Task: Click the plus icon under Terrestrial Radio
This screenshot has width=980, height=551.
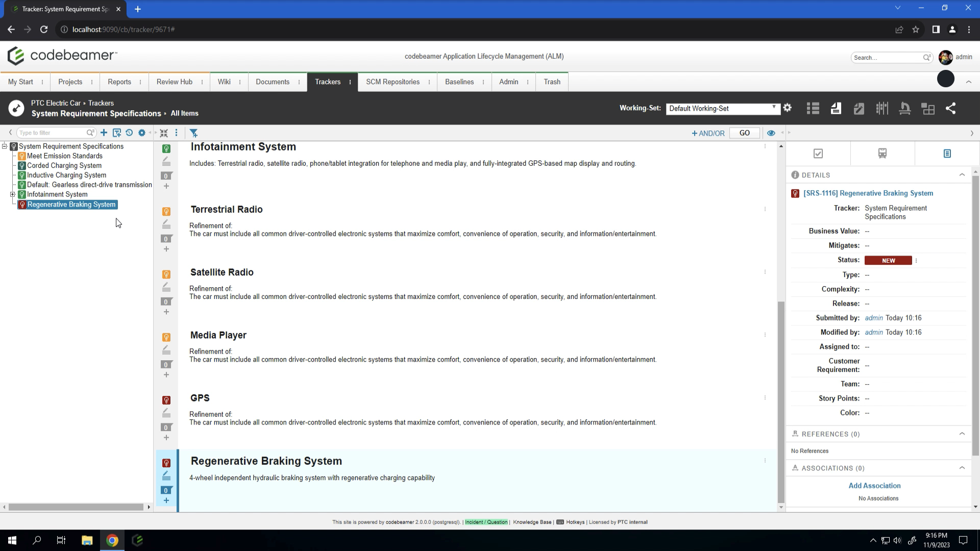Action: point(166,249)
